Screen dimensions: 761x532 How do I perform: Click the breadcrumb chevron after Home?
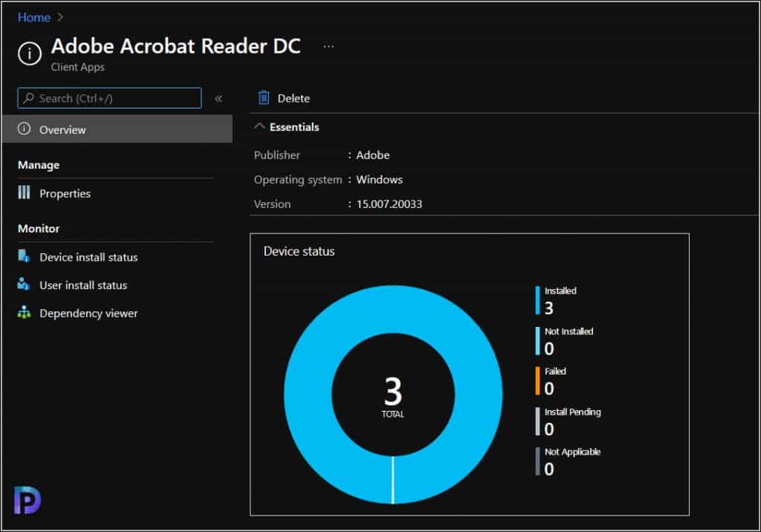pos(60,17)
